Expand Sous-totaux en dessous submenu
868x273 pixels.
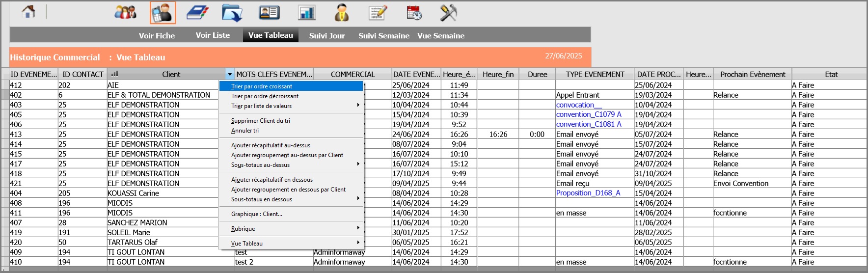(291, 199)
